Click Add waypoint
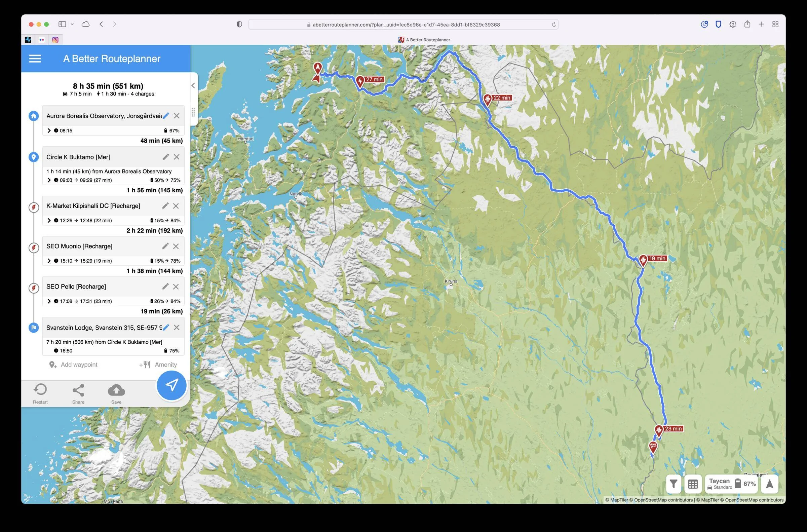This screenshot has height=532, width=807. click(x=73, y=365)
